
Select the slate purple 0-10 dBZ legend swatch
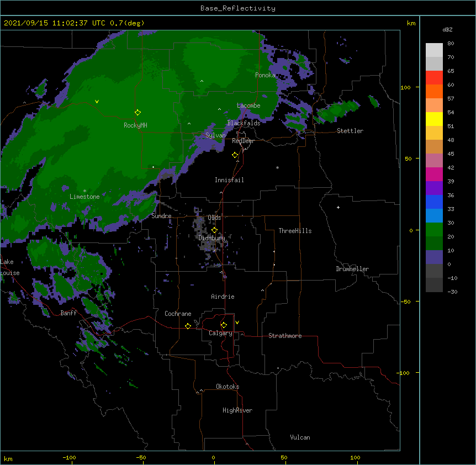(434, 257)
